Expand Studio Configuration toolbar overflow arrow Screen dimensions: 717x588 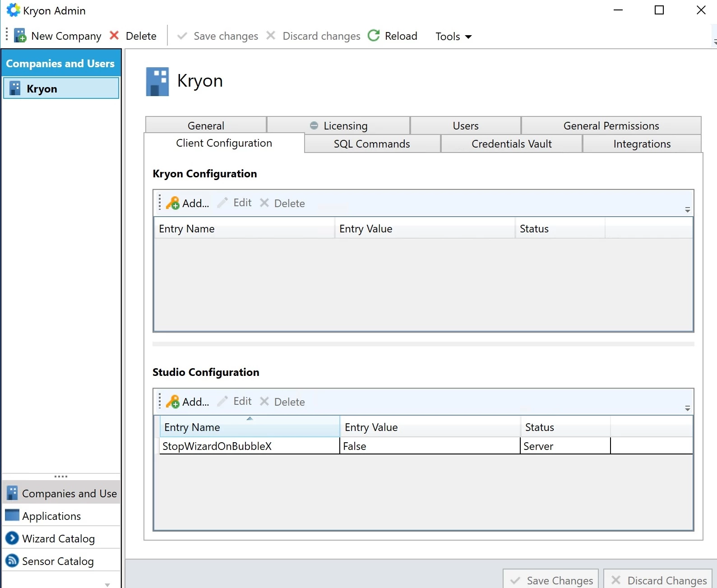pos(687,408)
